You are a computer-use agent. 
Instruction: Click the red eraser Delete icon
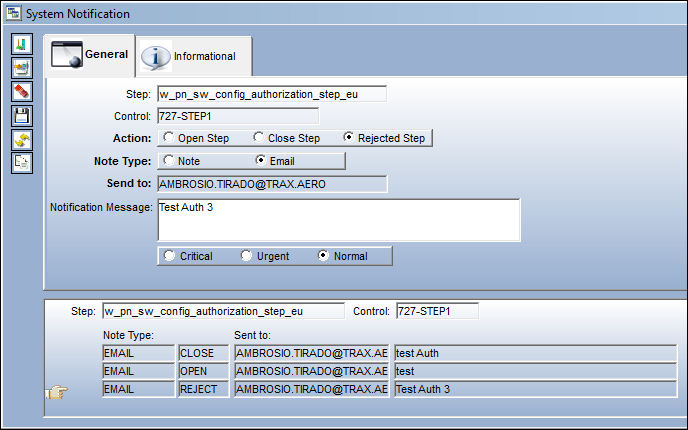22,91
